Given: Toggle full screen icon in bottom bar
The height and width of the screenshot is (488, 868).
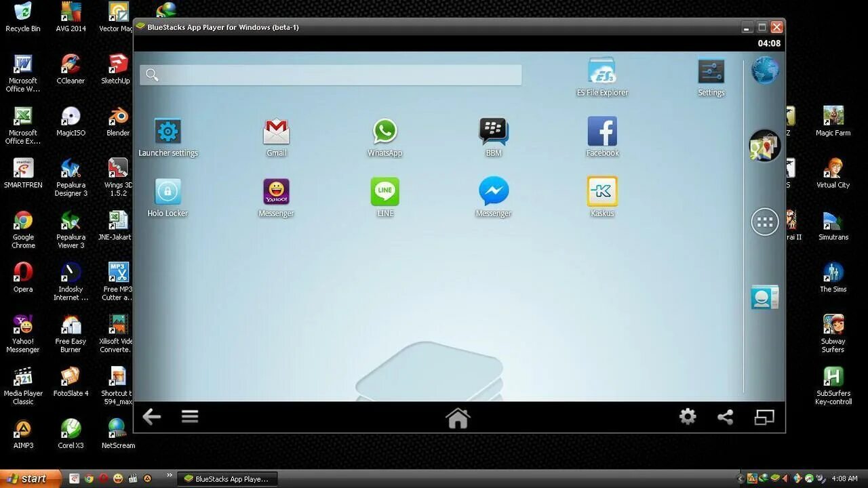Looking at the screenshot, I should (x=764, y=417).
